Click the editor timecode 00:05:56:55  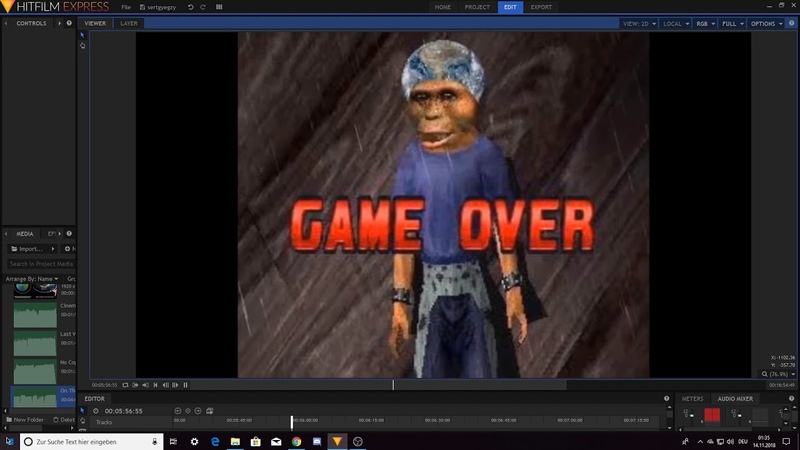pyautogui.click(x=123, y=411)
